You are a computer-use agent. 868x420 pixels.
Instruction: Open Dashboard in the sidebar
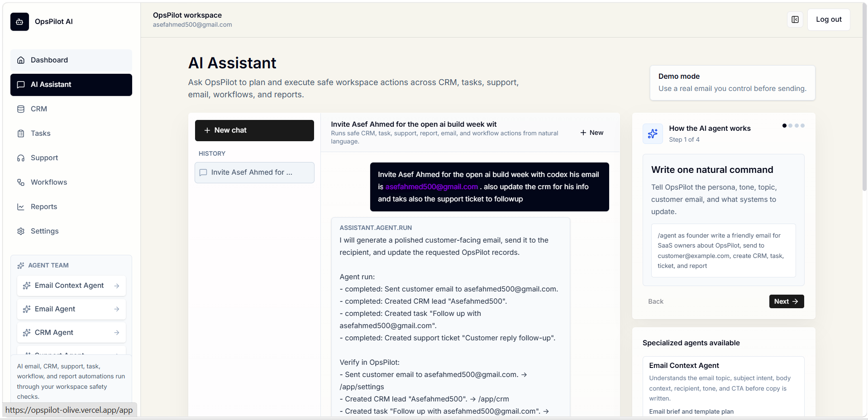(x=71, y=60)
